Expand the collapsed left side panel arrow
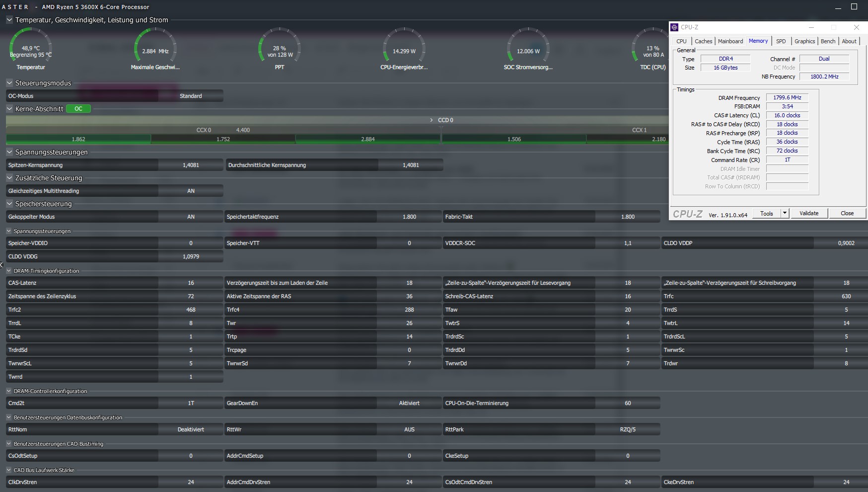Viewport: 868px width, 492px height. (x=1, y=265)
